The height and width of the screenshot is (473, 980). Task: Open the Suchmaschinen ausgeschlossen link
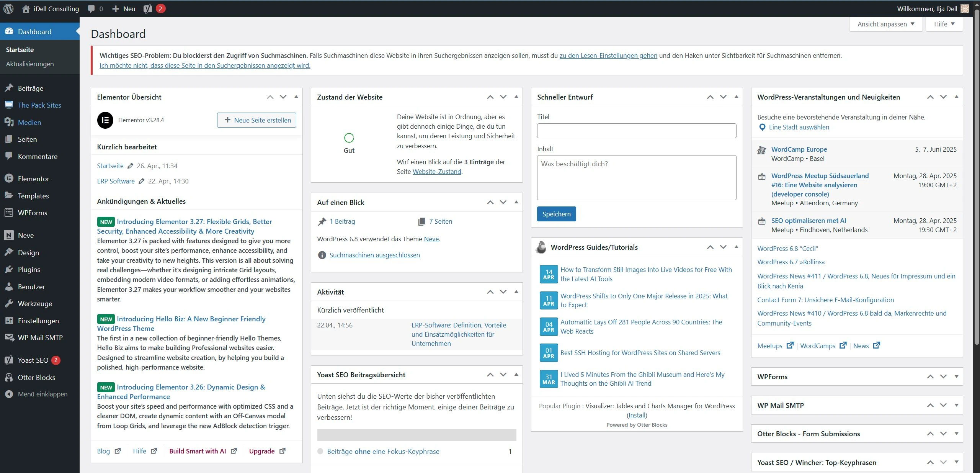click(x=374, y=255)
